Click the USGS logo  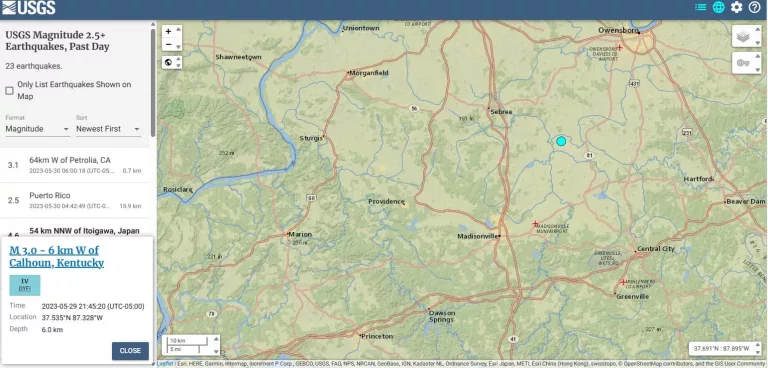[x=29, y=7]
